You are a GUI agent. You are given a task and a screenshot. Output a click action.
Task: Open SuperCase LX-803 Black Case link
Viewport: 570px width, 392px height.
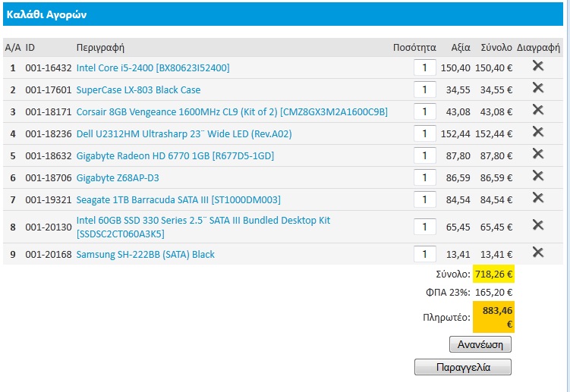(138, 90)
